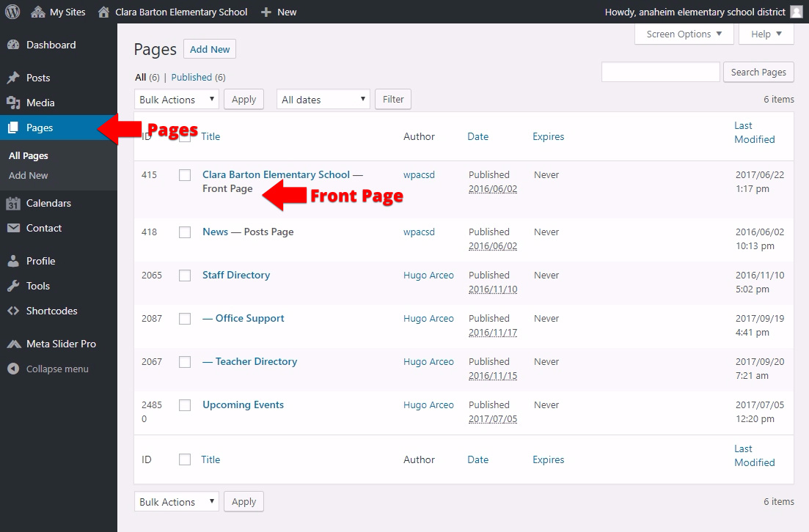The height and width of the screenshot is (532, 809).
Task: Click the Meta Slider Pro icon
Action: point(13,344)
